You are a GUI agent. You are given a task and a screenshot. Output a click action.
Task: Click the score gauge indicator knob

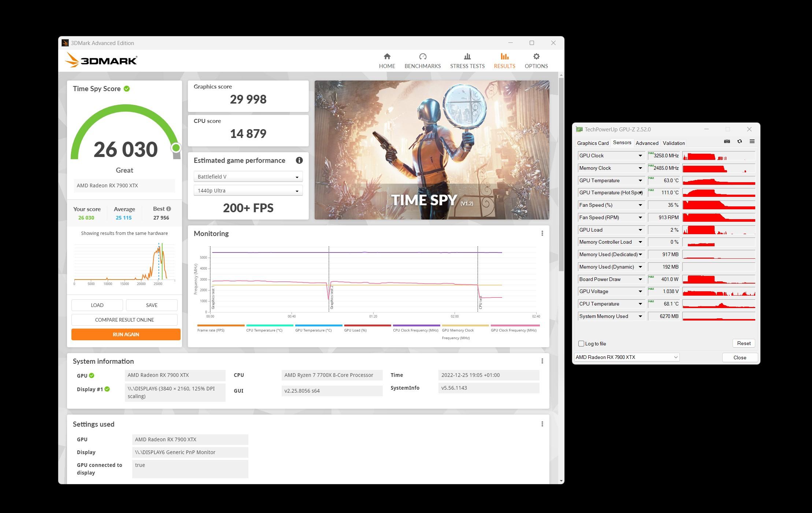[x=176, y=147]
